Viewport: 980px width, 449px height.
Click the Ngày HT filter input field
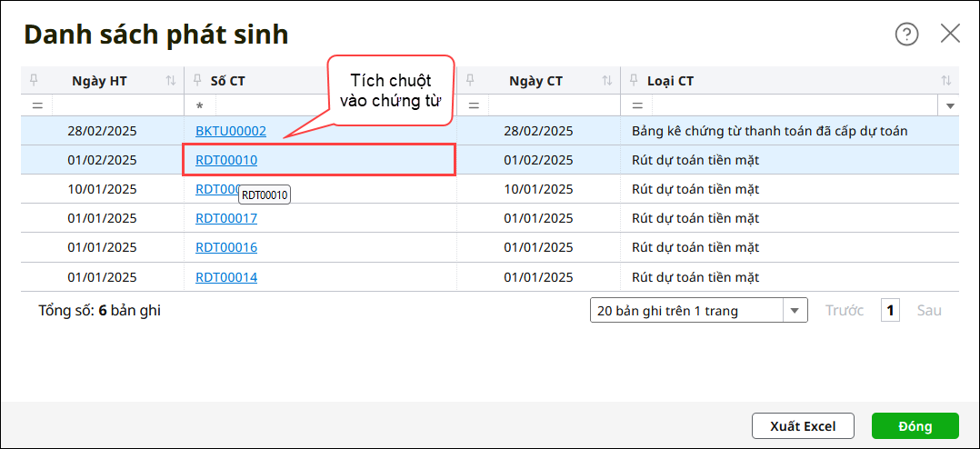pos(117,105)
